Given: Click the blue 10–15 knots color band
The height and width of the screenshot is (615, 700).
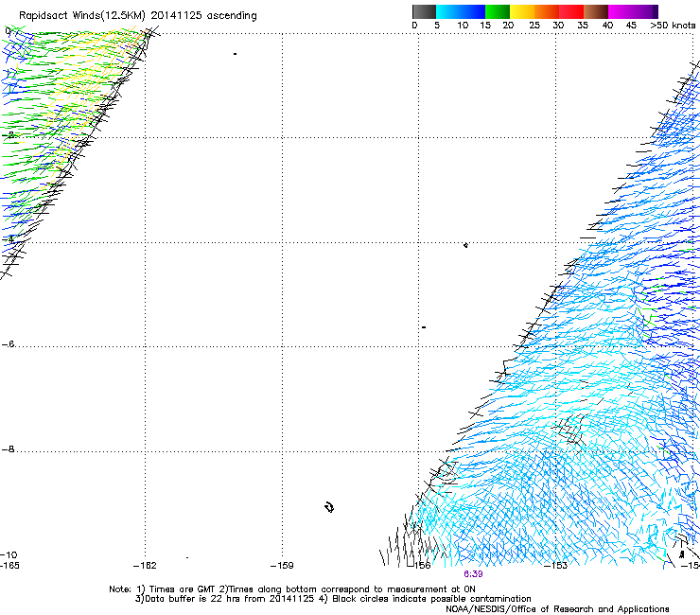Looking at the screenshot, I should pyautogui.click(x=473, y=11).
